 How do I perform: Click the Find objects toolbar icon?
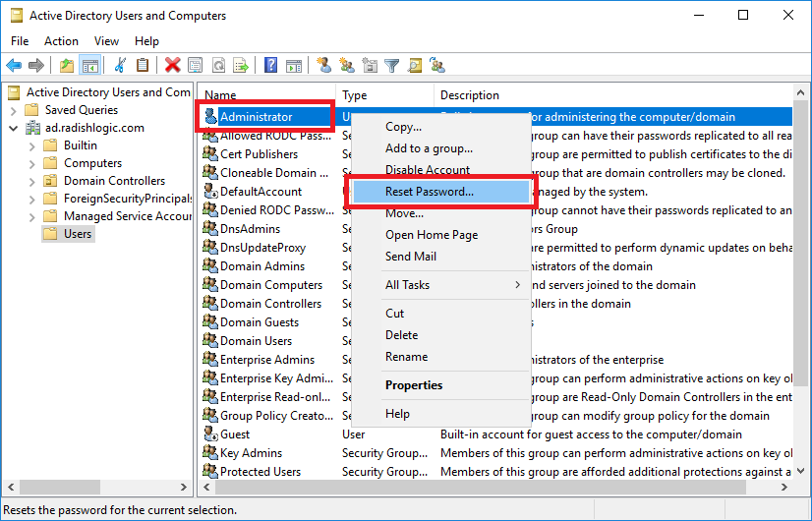414,65
